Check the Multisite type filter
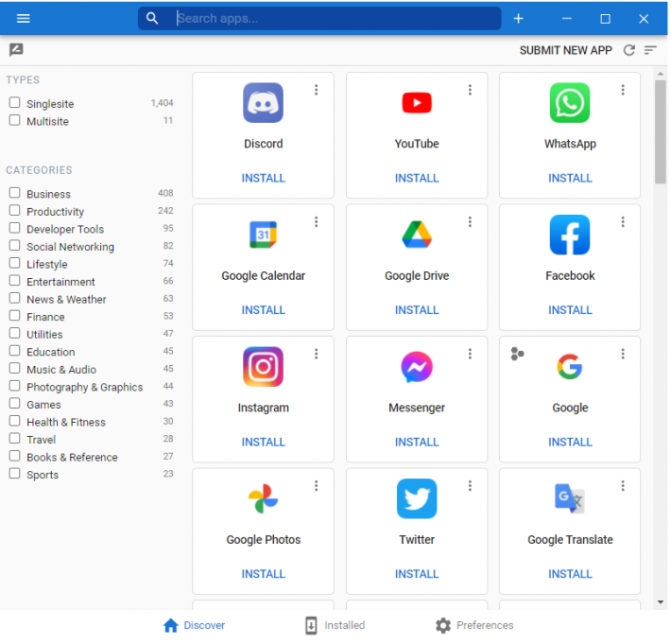Viewport: 671px width, 644px height. coord(14,120)
